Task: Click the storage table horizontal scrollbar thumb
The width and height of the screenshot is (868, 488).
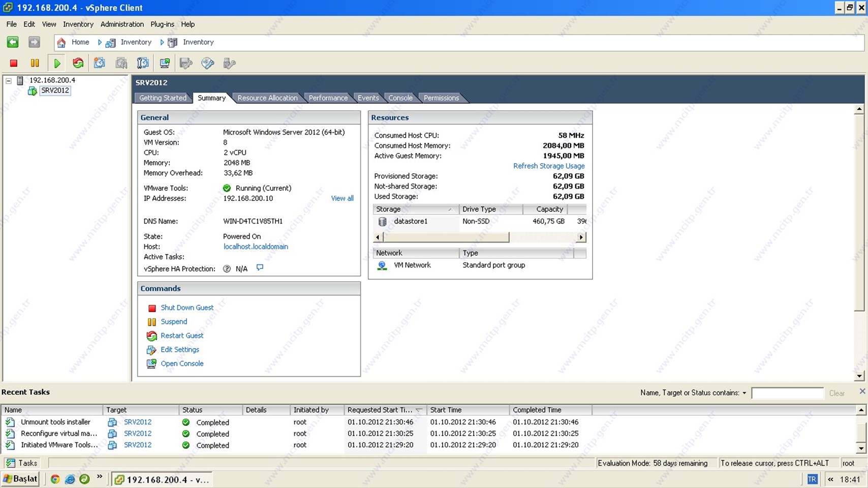Action: coord(446,237)
